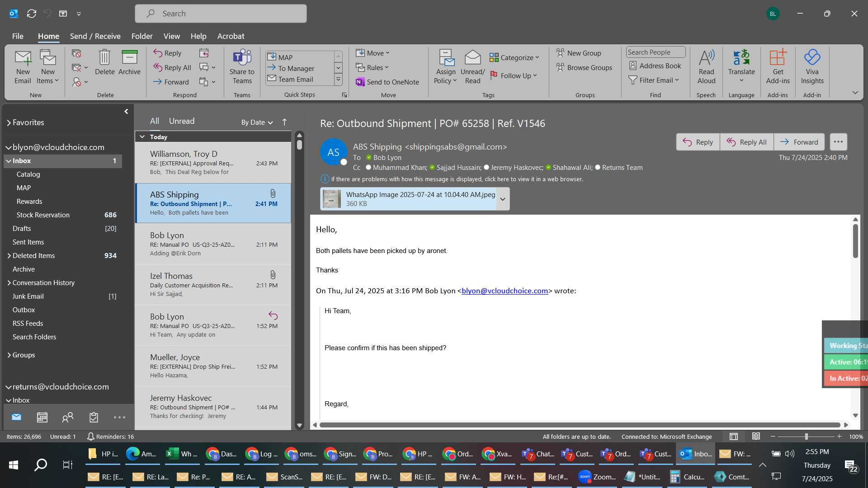Viewport: 868px width, 488px height.
Task: Open the Folder ribbon tab
Action: pos(142,36)
